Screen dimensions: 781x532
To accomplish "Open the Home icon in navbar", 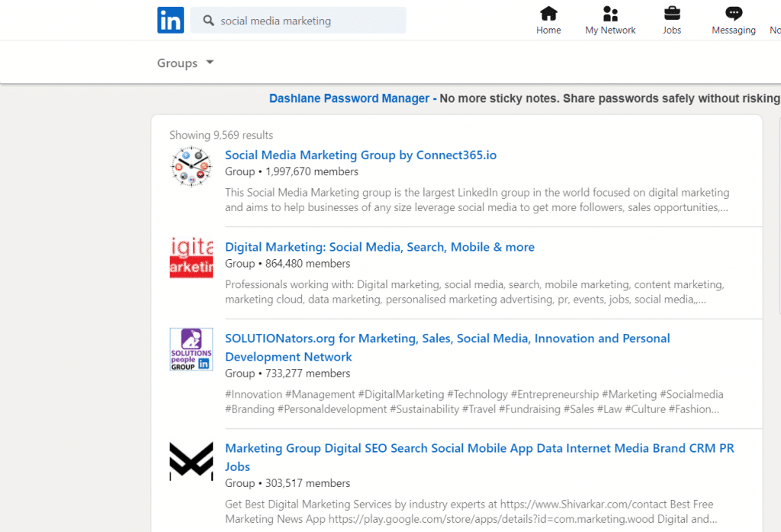I will [x=548, y=14].
